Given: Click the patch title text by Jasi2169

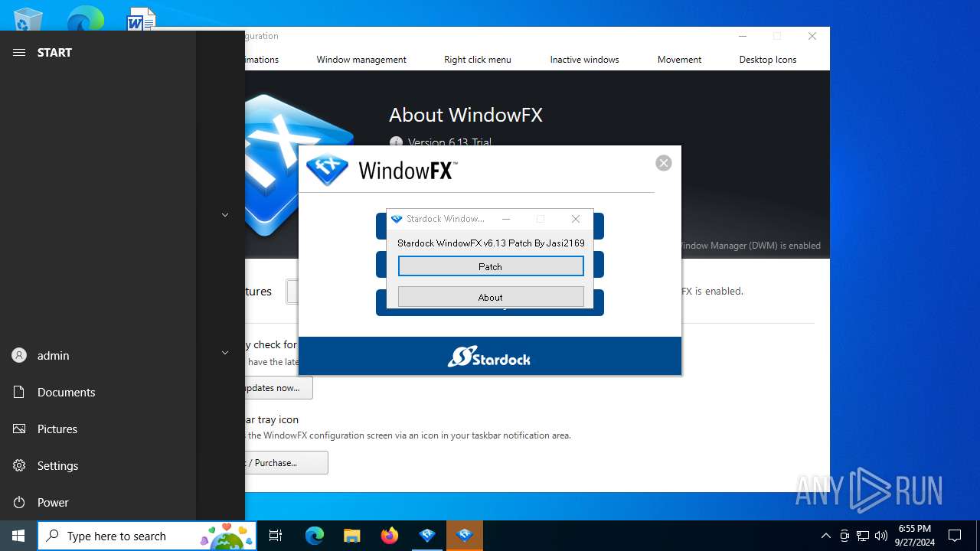Looking at the screenshot, I should point(491,243).
